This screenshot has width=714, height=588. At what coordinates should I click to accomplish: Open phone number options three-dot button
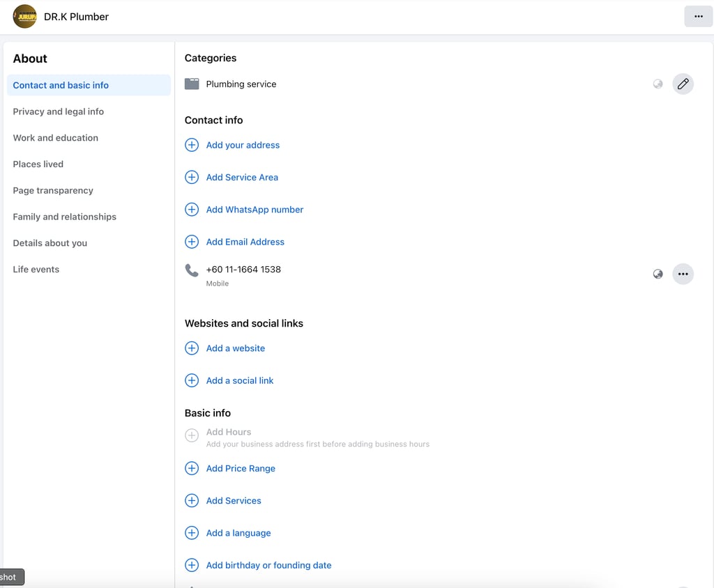(x=683, y=274)
